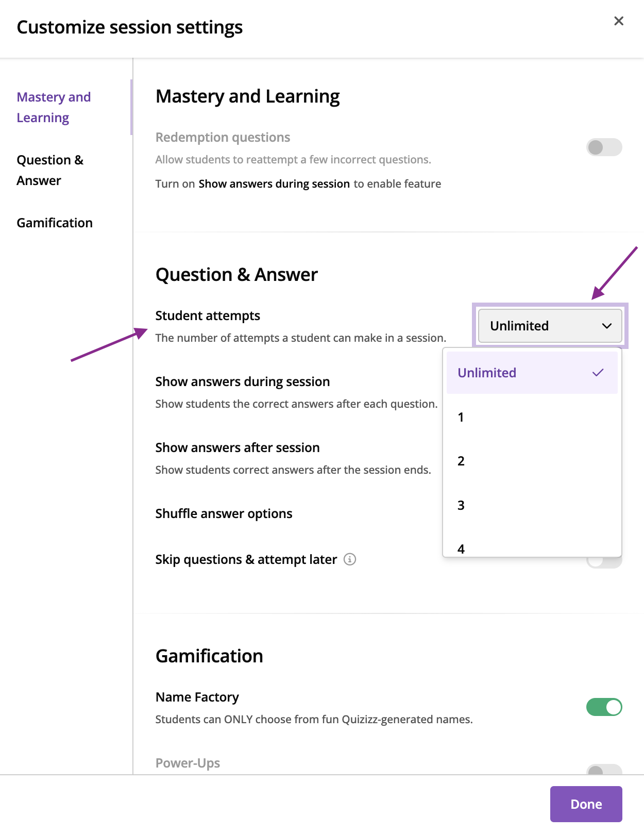This screenshot has height=833, width=644.
Task: Disable the Name Factory toggle
Action: point(604,707)
